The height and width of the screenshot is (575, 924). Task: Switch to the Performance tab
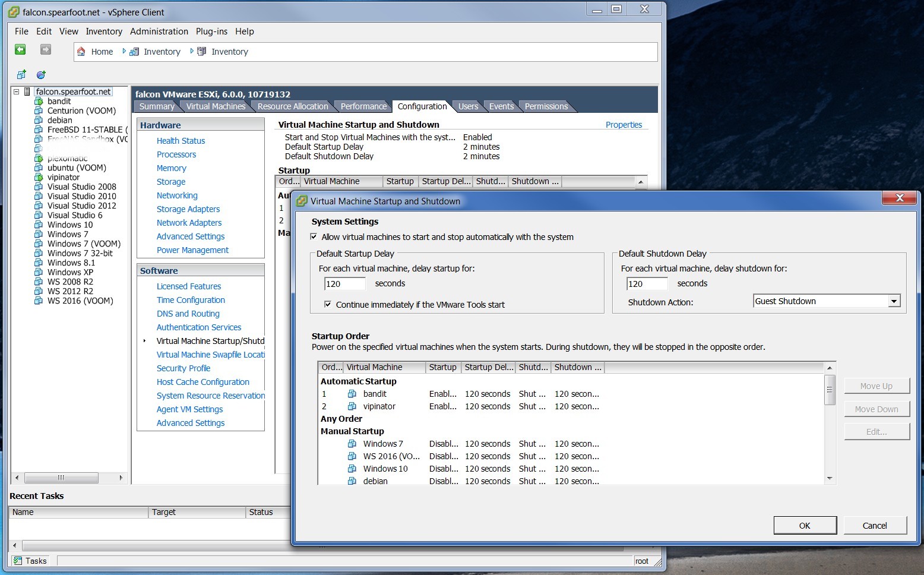click(363, 106)
